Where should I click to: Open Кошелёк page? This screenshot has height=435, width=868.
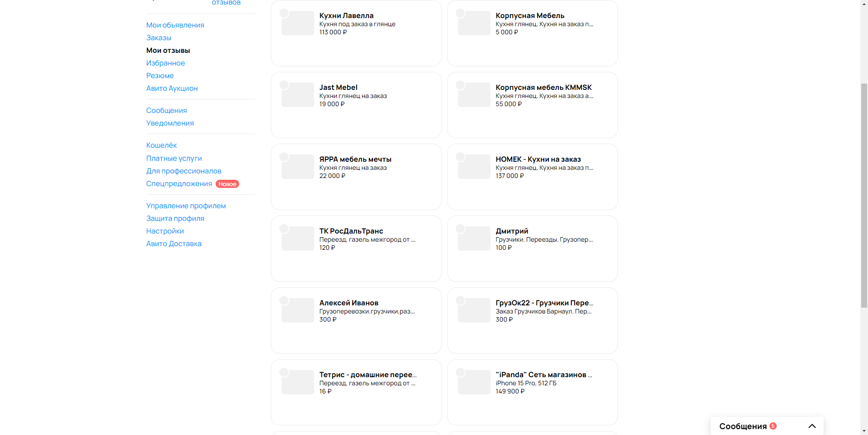[x=161, y=145]
